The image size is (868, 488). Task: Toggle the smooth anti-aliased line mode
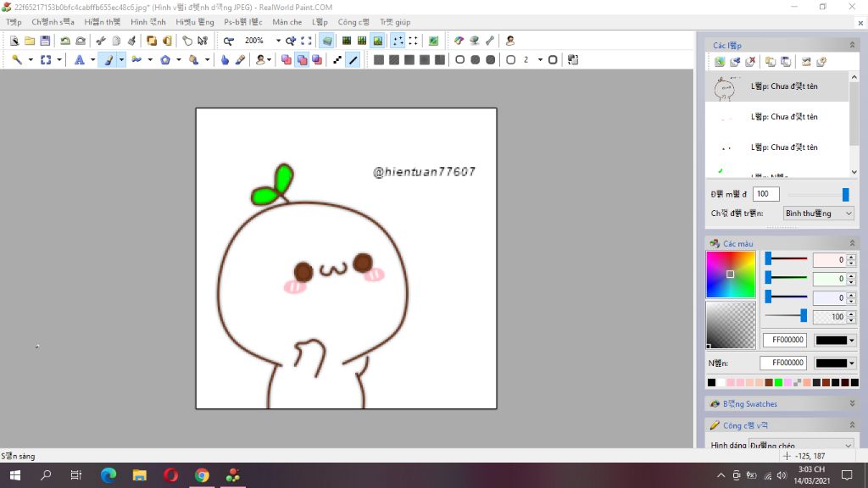(353, 60)
